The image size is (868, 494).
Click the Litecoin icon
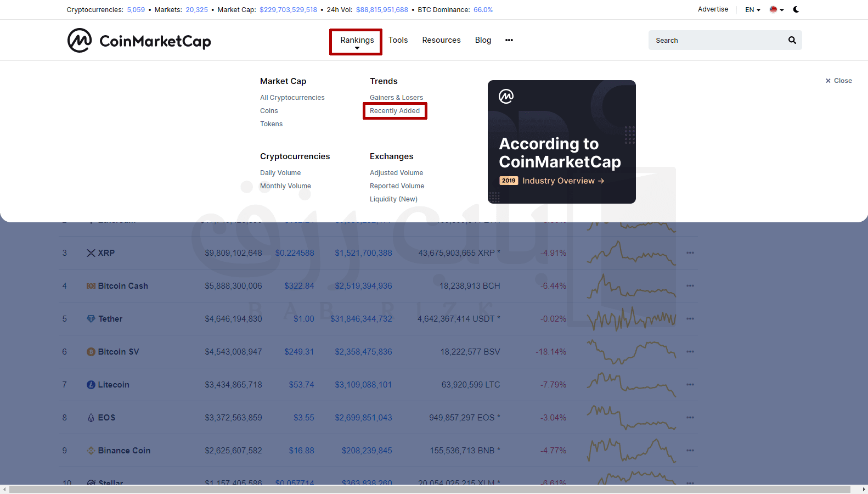91,385
